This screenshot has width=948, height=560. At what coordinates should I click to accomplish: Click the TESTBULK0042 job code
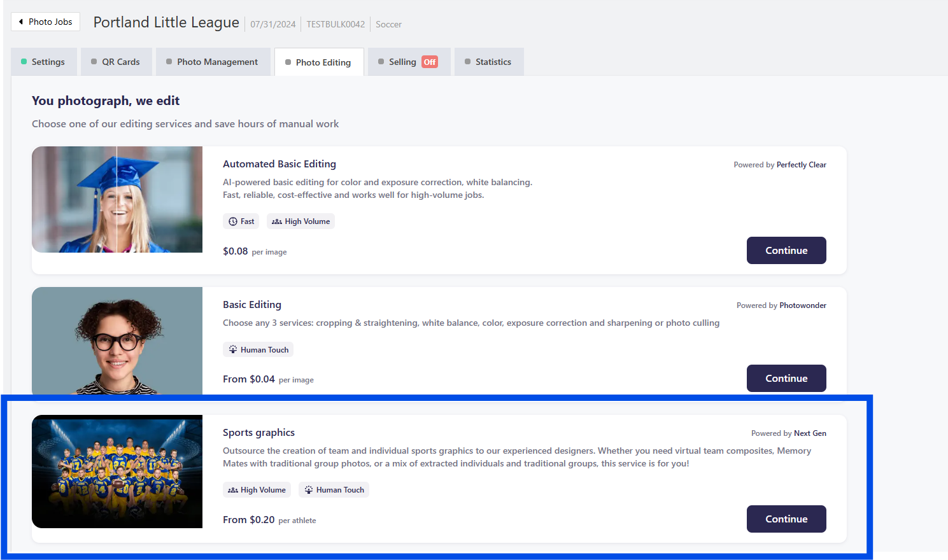[336, 24]
